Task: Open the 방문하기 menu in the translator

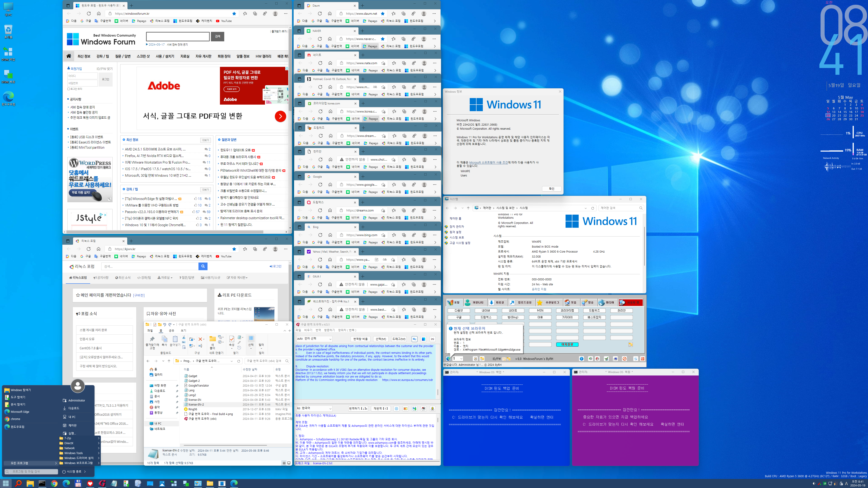Action: tap(330, 330)
